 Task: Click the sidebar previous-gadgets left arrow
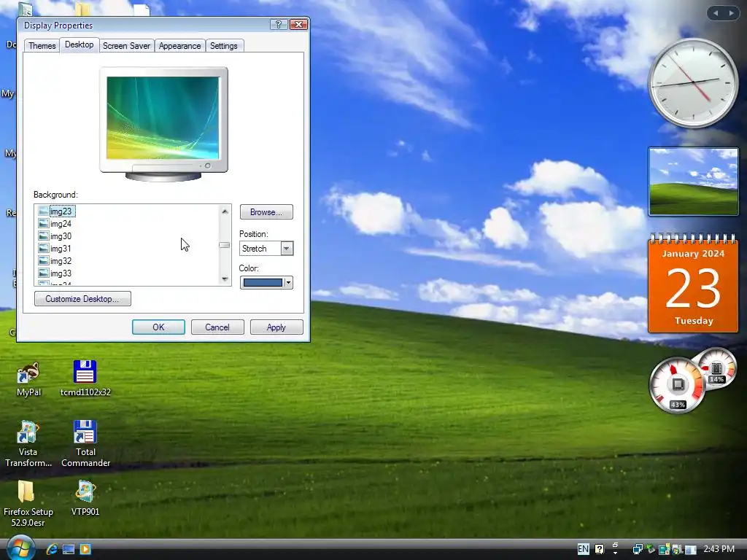(x=716, y=13)
